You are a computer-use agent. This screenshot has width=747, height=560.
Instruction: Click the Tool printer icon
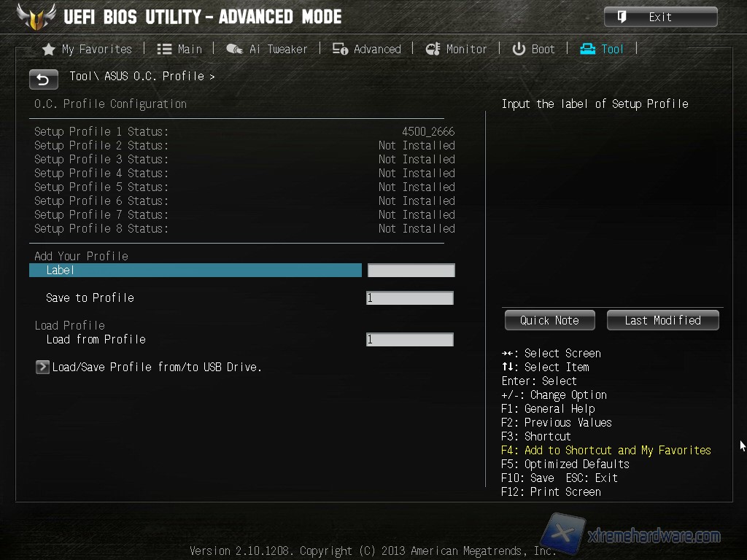587,49
